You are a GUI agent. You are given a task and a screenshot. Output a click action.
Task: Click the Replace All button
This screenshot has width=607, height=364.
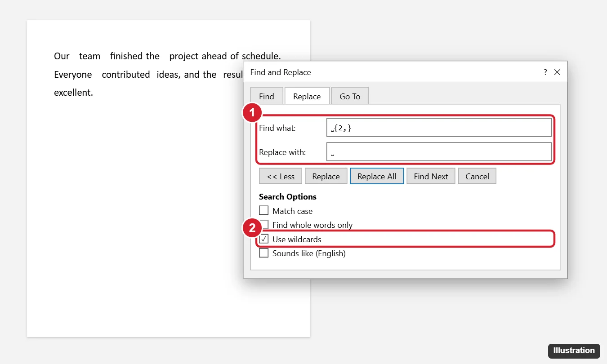(x=377, y=176)
